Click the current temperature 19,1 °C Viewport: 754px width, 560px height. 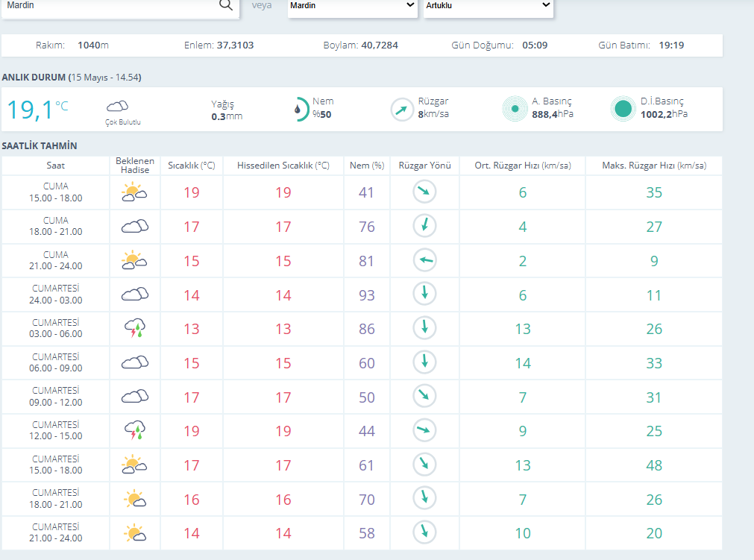(37, 110)
